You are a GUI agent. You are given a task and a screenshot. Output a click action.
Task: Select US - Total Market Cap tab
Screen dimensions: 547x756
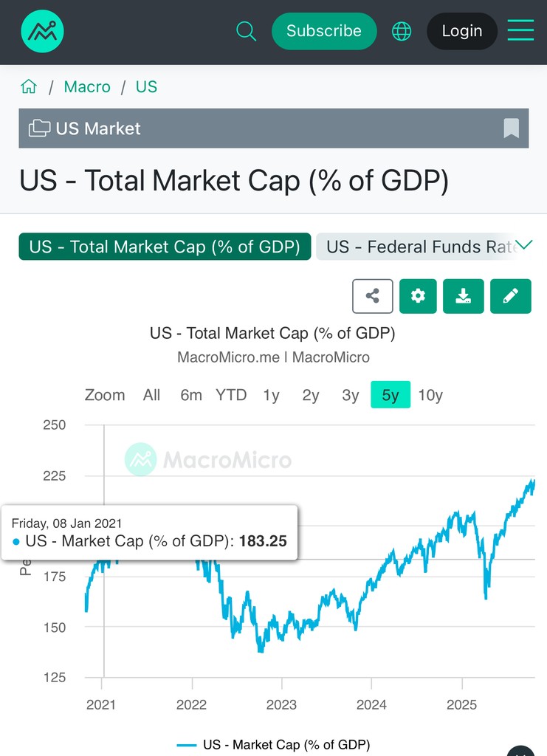click(165, 247)
